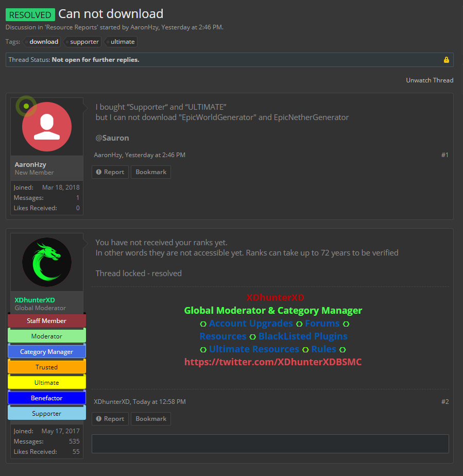Click AaronHzy, Yesterday at 2:46 PM timestamp
The width and height of the screenshot is (463, 476).
coord(140,155)
